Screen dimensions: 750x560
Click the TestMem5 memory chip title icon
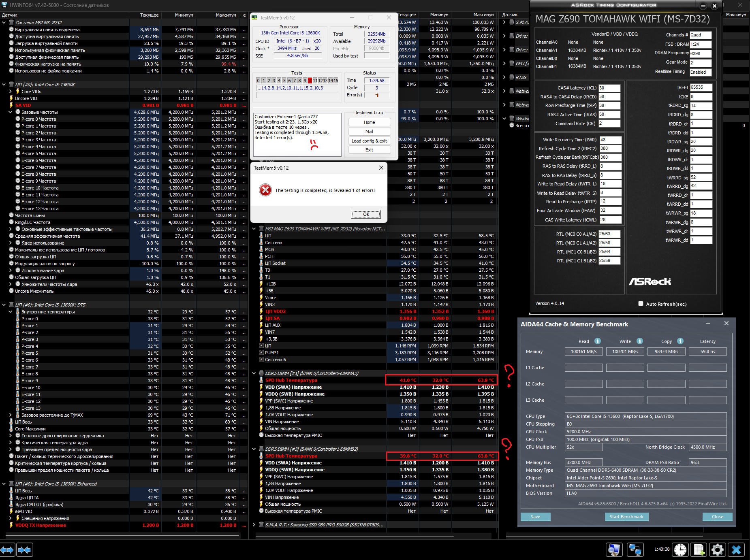coord(254,17)
